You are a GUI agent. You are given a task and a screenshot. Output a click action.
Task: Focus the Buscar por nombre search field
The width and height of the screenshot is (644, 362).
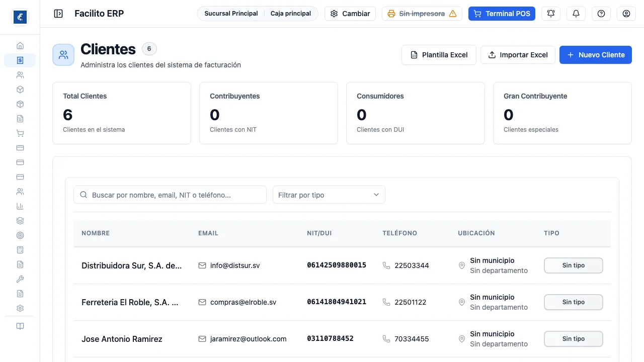[x=170, y=195]
